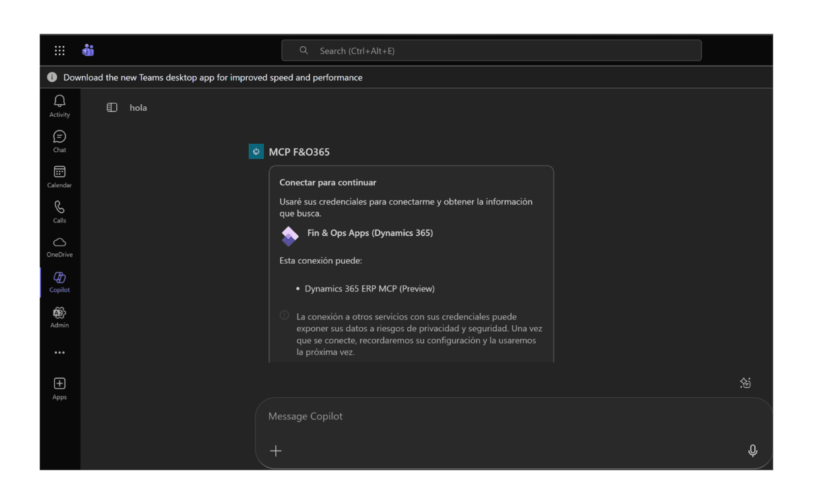This screenshot has width=813, height=504.
Task: Open OneDrive from the sidebar
Action: (59, 247)
